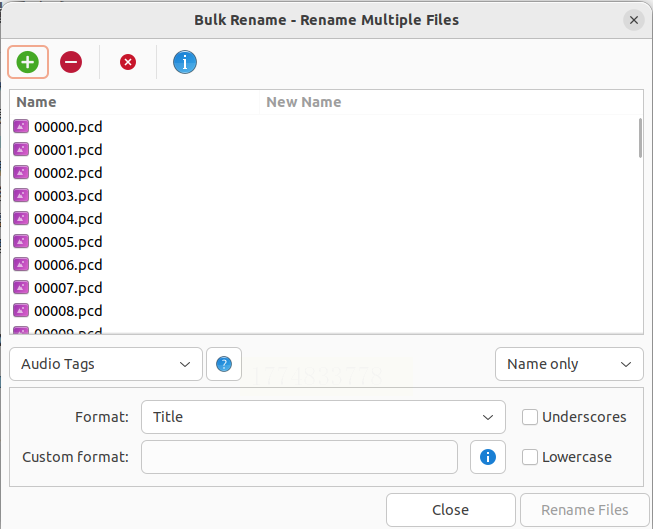653x529 pixels.
Task: Click the red Remove files icon
Action: coord(71,62)
